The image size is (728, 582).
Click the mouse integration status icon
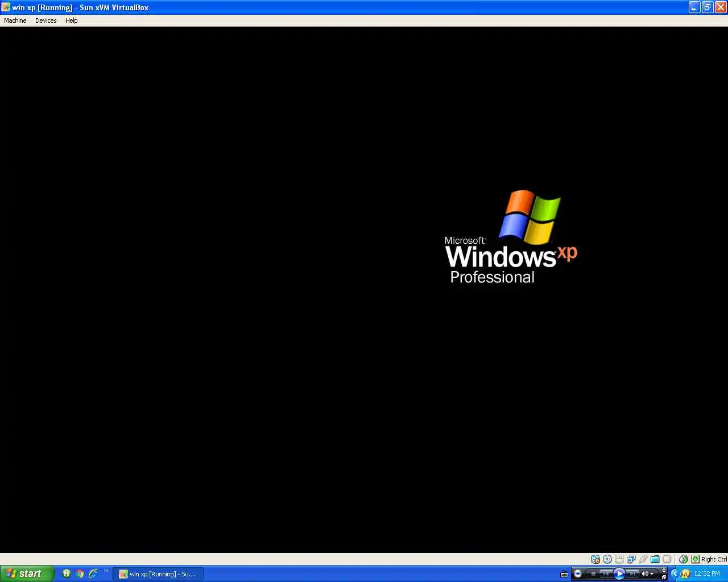(684, 559)
